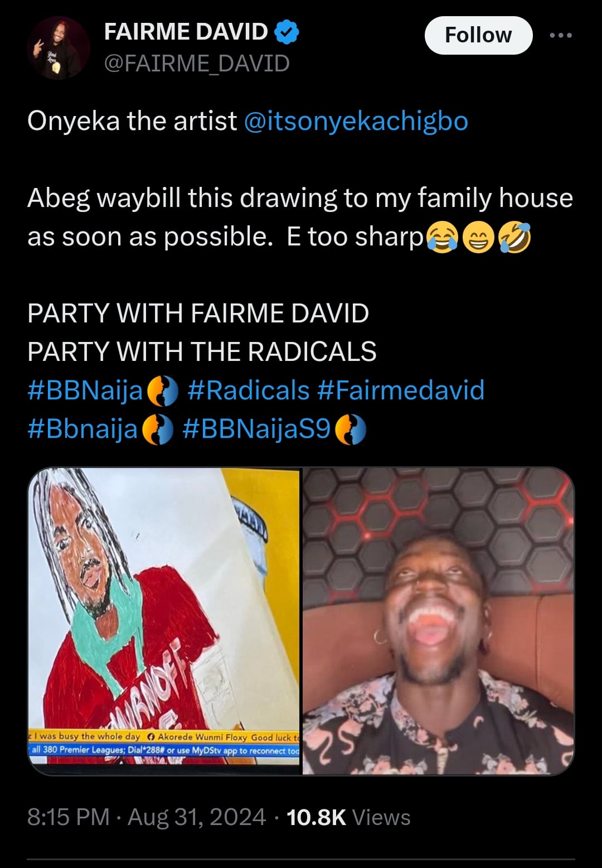Follow FAIRME DAVID account
The image size is (602, 868).
(x=478, y=35)
